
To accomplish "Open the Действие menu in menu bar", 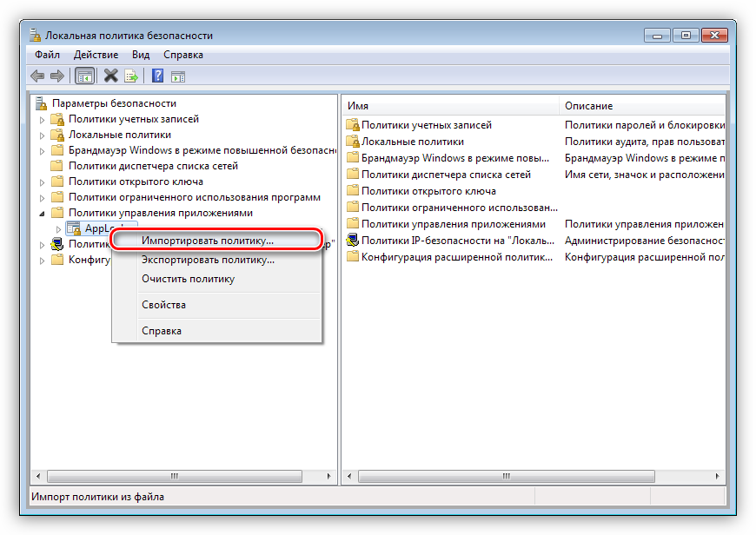I will point(96,55).
